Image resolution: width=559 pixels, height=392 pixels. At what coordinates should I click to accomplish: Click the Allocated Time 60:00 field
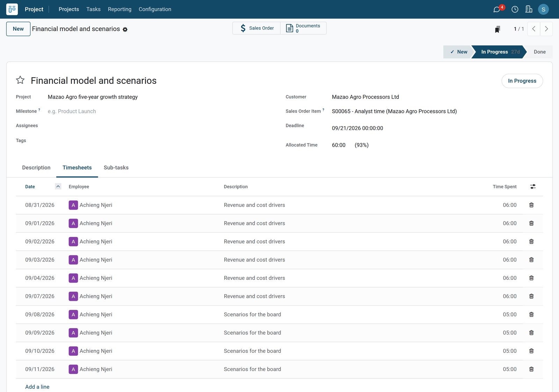[339, 145]
